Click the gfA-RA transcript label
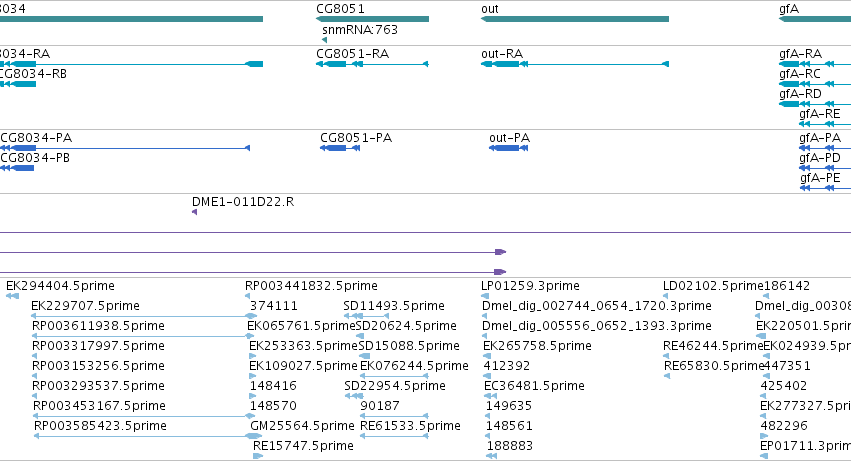The image size is (851, 461). pos(801,54)
